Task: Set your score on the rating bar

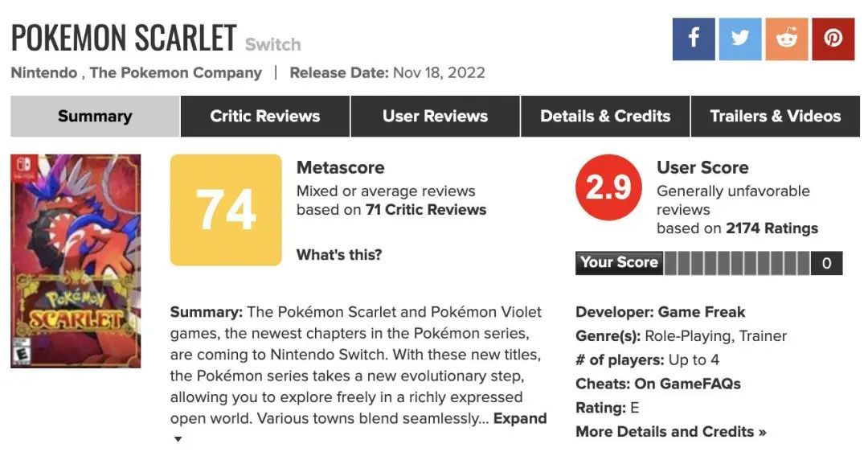Action: (x=736, y=263)
